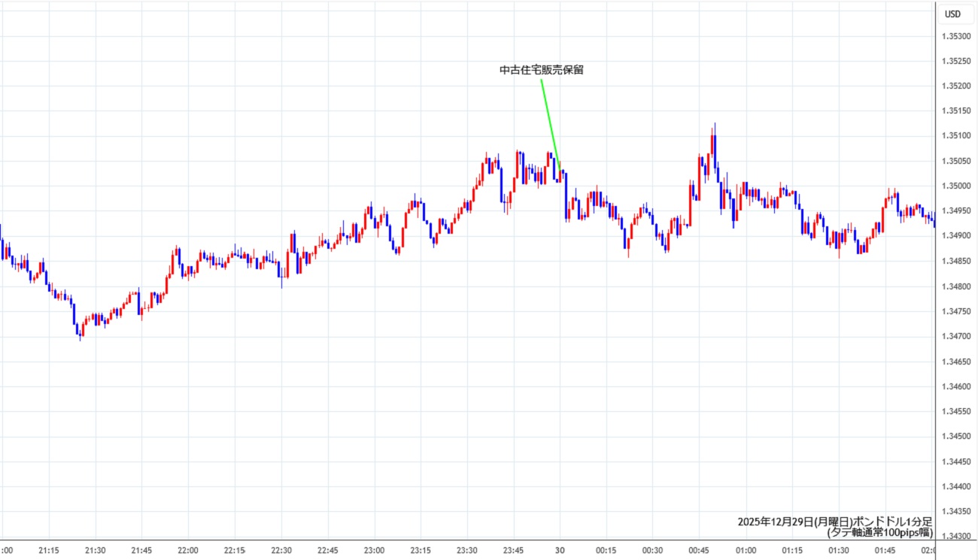Viewport: 978px width, 560px height.
Task: Click the 中古住宅販売保留 annotation text
Action: coord(542,70)
